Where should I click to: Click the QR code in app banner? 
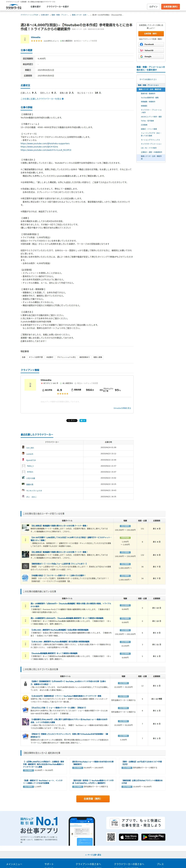[111, 837]
